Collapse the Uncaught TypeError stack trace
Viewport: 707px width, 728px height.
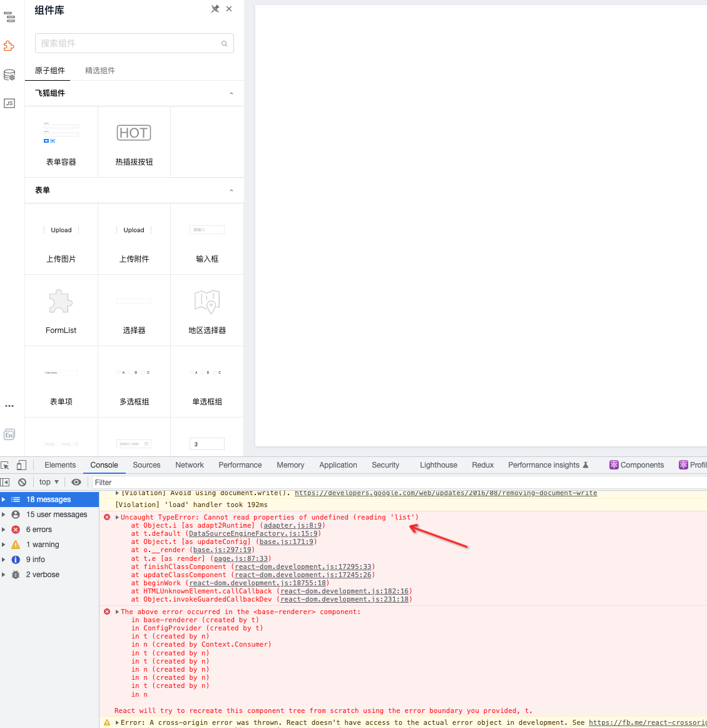click(118, 517)
